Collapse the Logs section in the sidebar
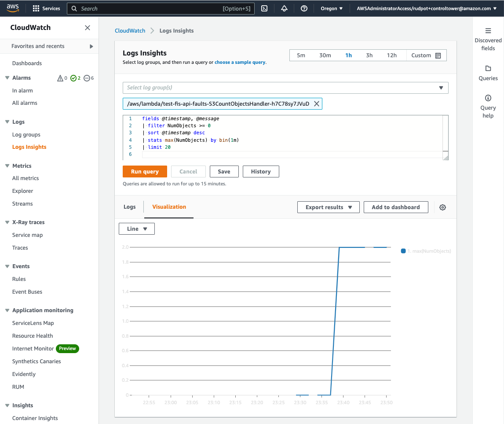Image resolution: width=504 pixels, height=424 pixels. pyautogui.click(x=7, y=122)
